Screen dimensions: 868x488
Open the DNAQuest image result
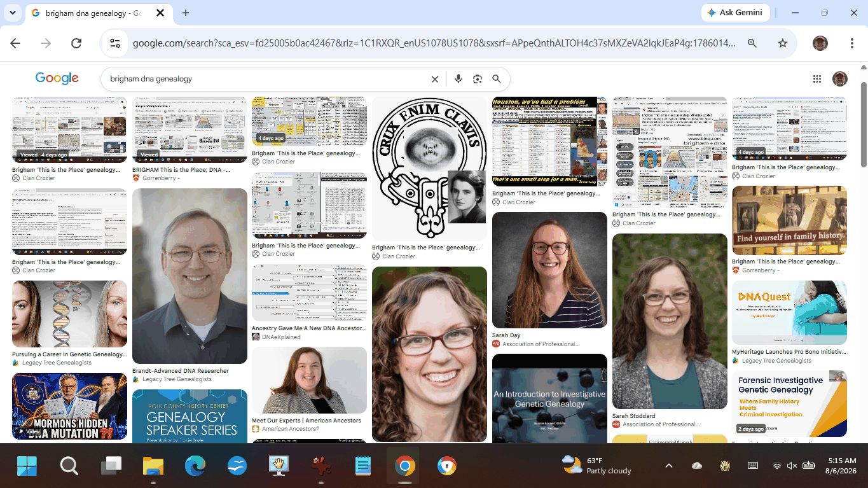789,313
